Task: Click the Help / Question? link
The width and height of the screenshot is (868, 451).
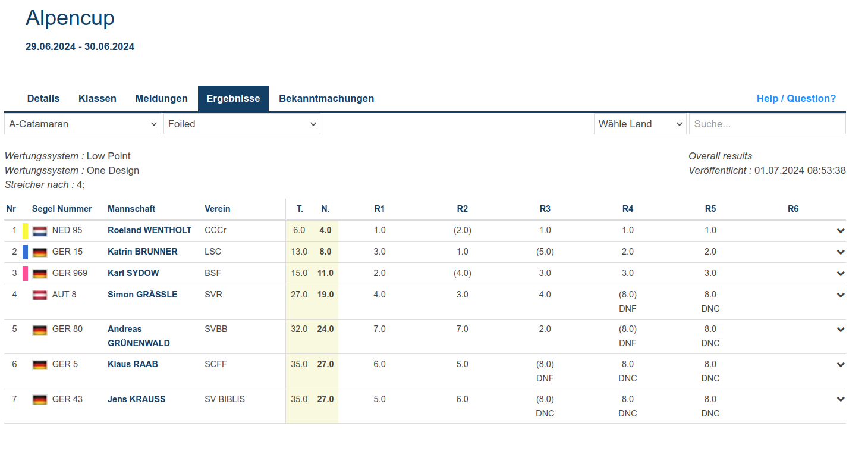Action: (x=796, y=99)
